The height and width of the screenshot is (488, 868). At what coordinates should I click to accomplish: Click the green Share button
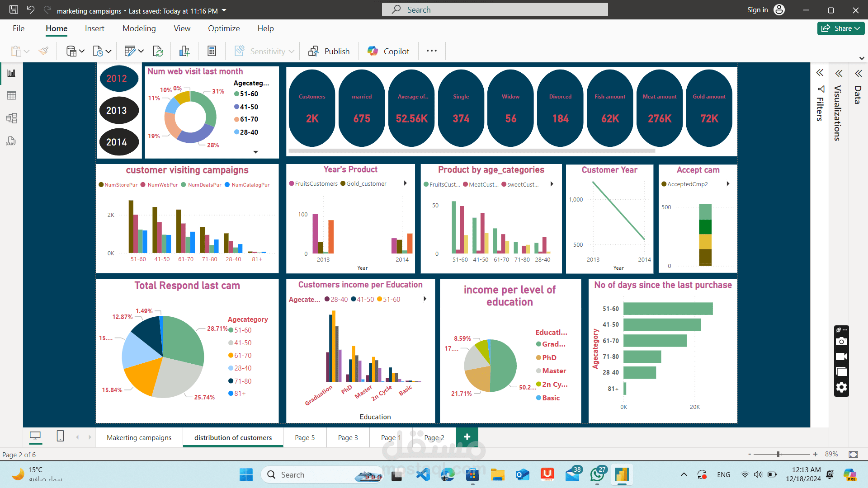pos(840,28)
